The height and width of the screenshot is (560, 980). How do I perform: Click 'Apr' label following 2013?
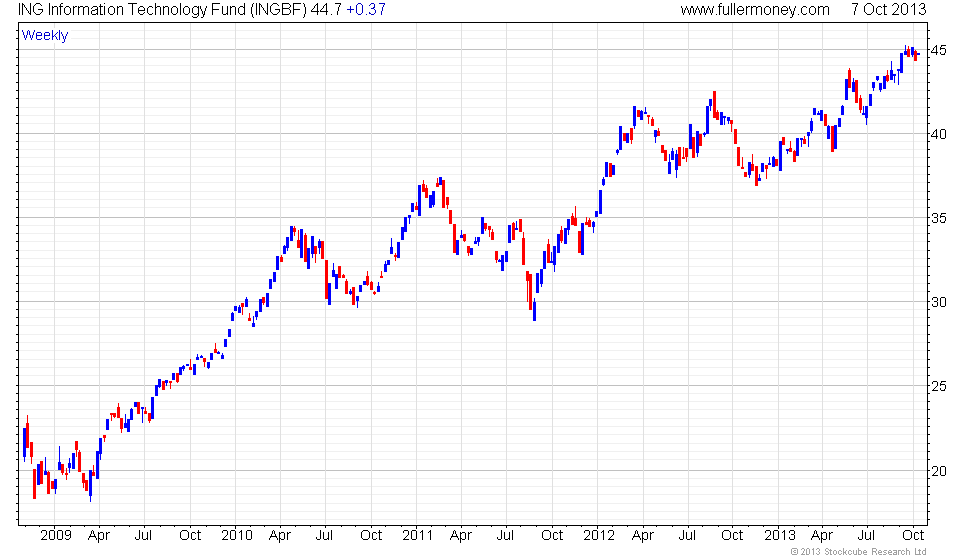click(x=822, y=536)
